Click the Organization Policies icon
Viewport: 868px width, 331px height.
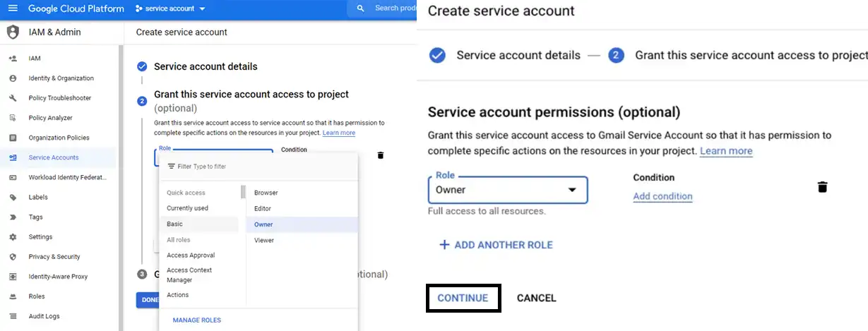click(x=13, y=138)
